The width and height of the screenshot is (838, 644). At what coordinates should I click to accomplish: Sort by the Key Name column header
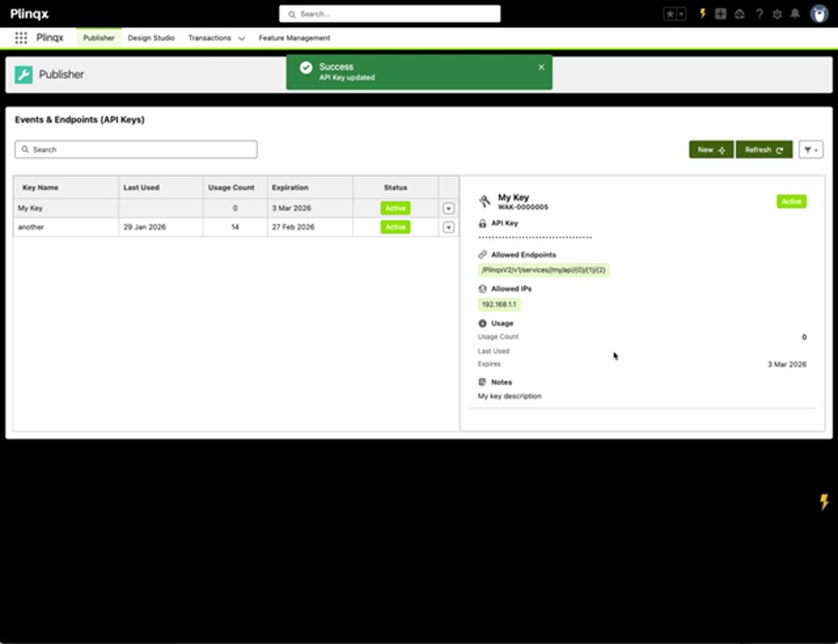66,187
